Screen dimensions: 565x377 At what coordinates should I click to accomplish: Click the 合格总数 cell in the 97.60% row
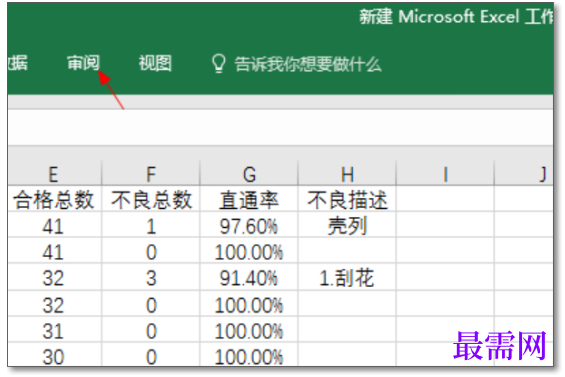point(55,225)
